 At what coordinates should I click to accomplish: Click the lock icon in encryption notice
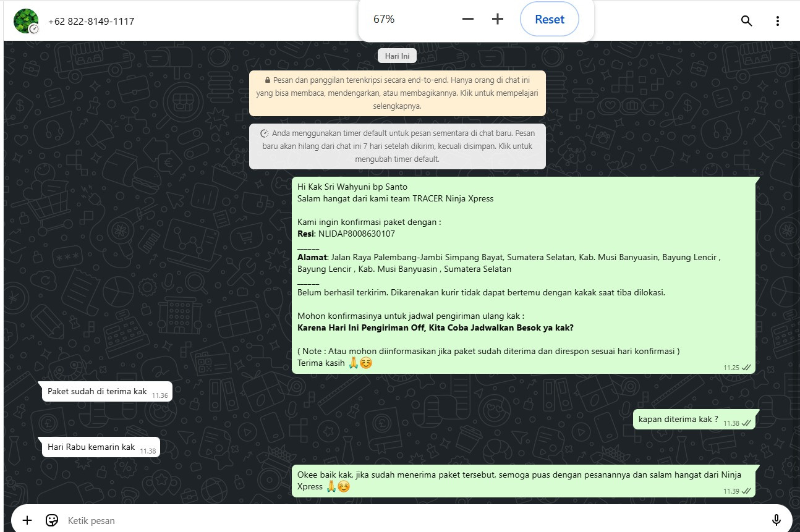267,80
